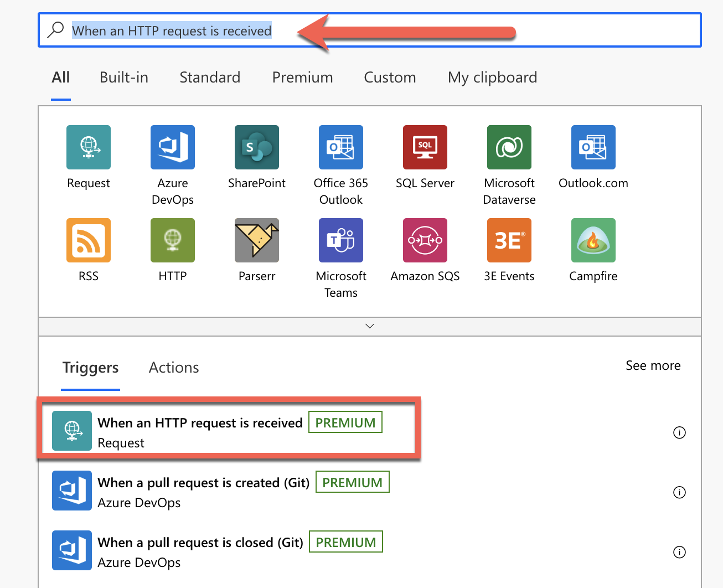Pick the Microsoft Dataverse connector
Image resolution: width=723 pixels, height=588 pixels.
pos(509,147)
